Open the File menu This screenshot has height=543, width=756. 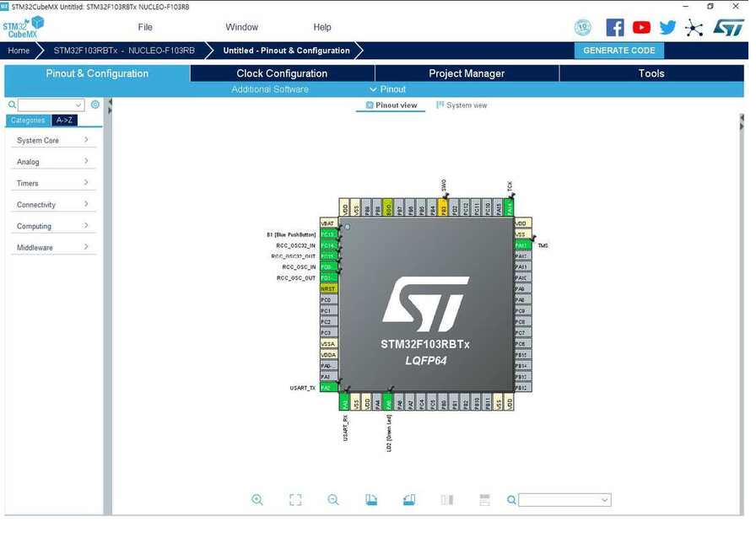(144, 28)
